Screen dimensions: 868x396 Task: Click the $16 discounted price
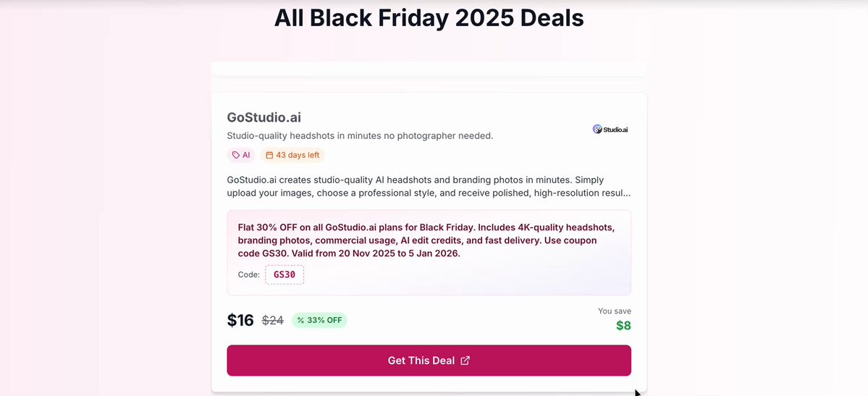(x=240, y=320)
